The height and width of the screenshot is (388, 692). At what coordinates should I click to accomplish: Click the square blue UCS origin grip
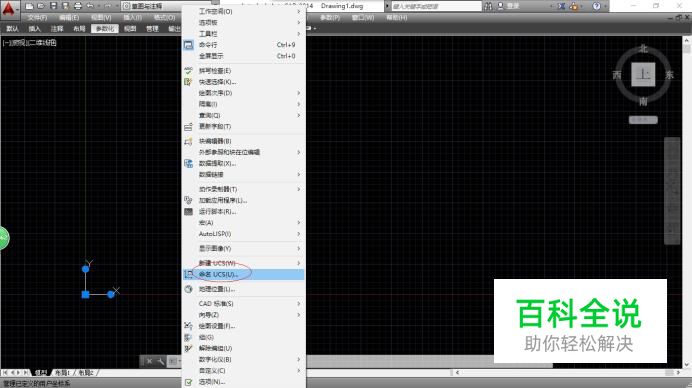click(86, 294)
